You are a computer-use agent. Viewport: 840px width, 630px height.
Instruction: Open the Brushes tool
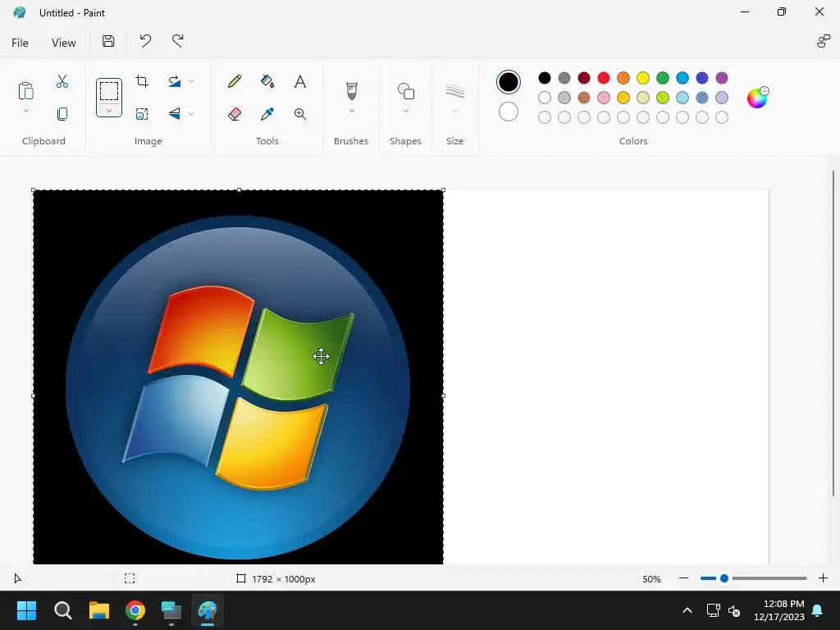click(x=351, y=90)
